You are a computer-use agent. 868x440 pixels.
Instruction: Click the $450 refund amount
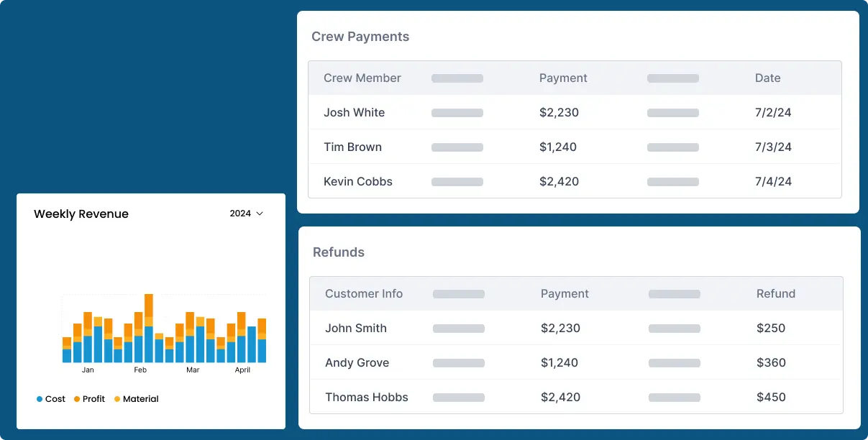coord(771,398)
